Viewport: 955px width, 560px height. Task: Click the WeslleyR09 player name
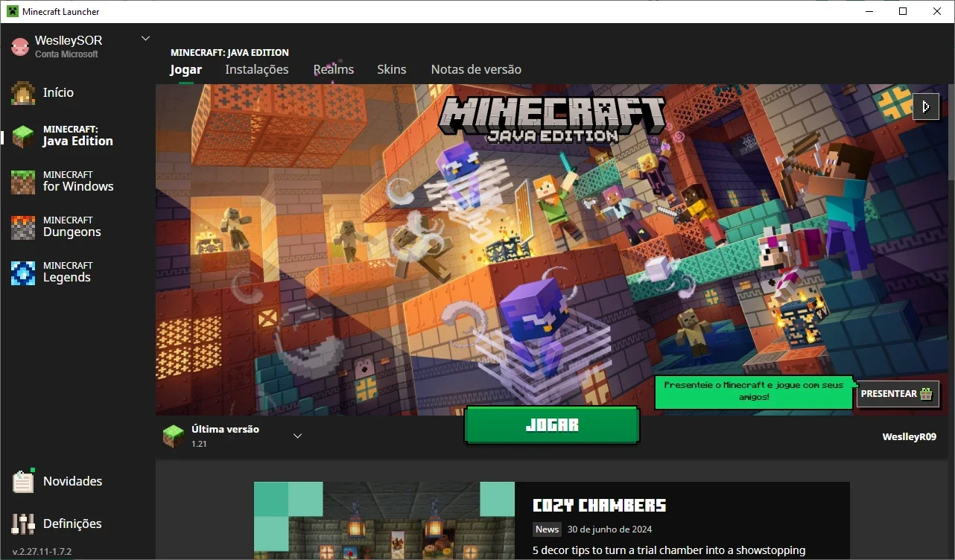pyautogui.click(x=909, y=437)
